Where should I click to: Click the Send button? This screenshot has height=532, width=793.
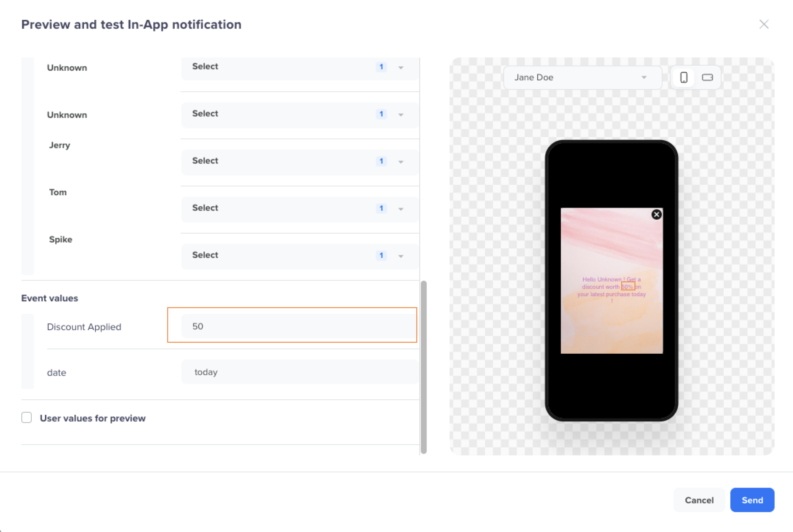coord(752,500)
